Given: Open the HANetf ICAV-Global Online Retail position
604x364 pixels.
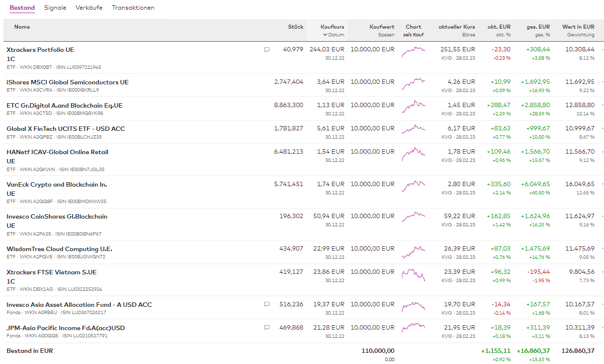Looking at the screenshot, I should [57, 152].
